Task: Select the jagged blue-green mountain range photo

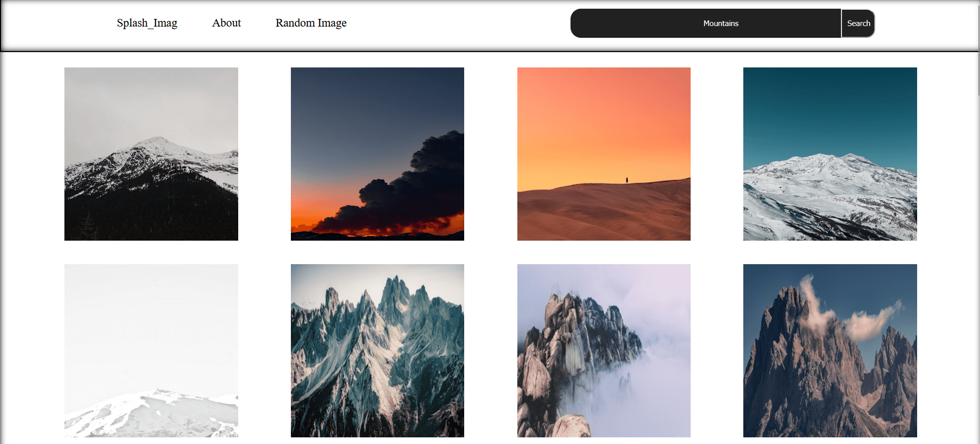Action: click(377, 350)
